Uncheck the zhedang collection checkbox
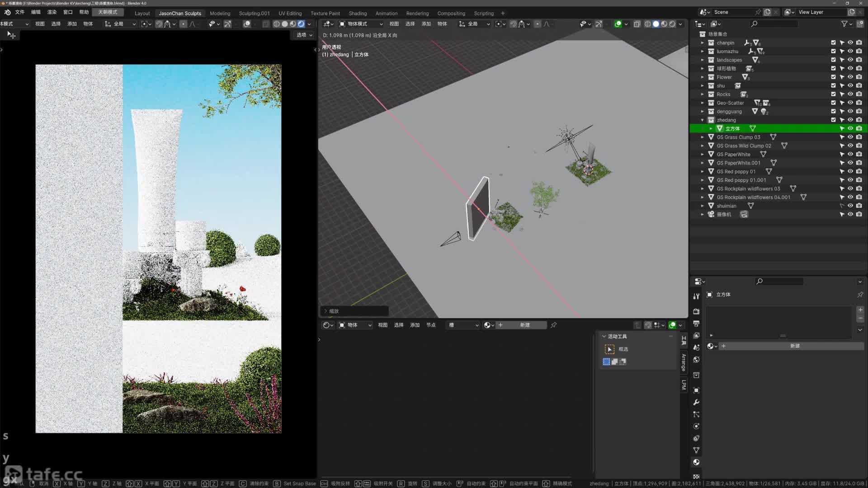This screenshot has height=488, width=868. (x=833, y=120)
